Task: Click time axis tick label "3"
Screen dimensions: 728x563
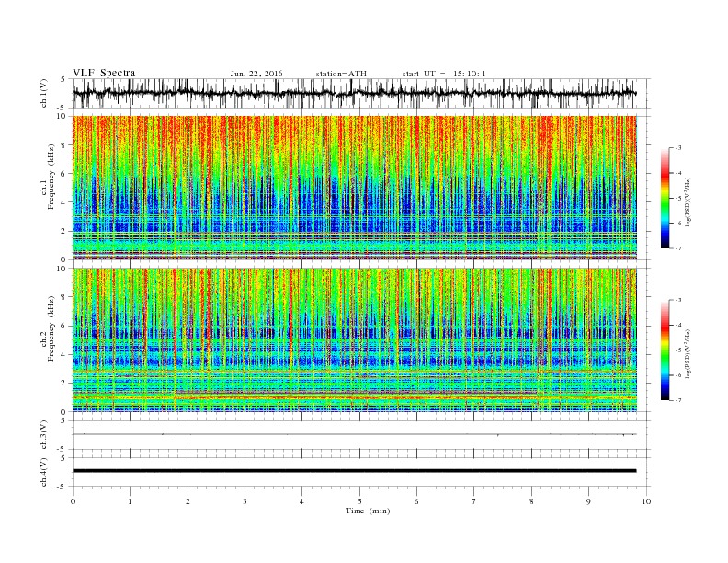Action: [x=245, y=501]
